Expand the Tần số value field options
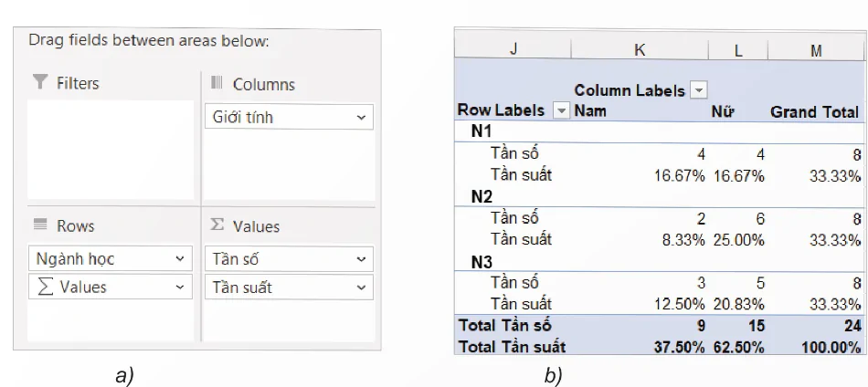The height and width of the screenshot is (387, 868). coord(361,259)
